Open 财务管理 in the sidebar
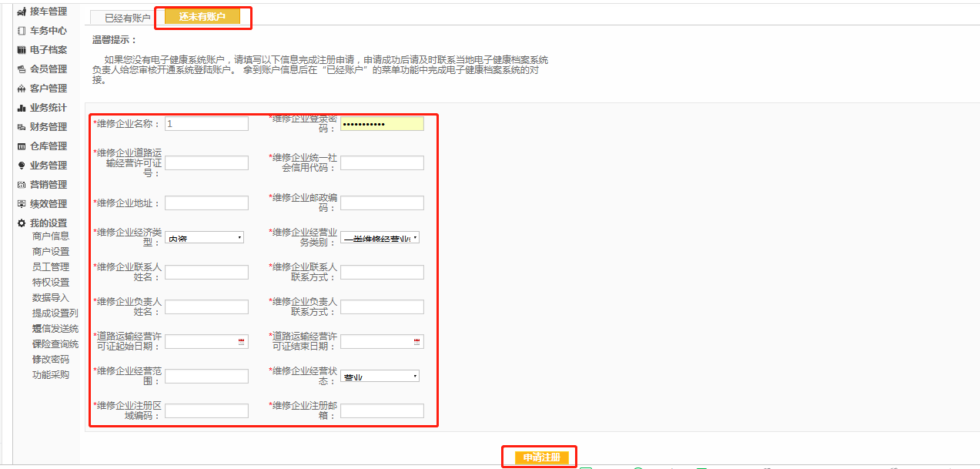 48,127
